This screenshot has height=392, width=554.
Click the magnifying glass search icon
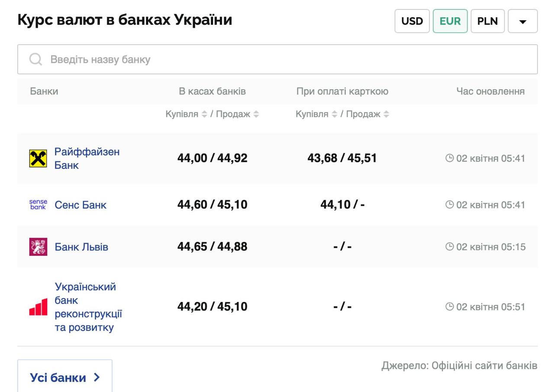[x=35, y=59]
